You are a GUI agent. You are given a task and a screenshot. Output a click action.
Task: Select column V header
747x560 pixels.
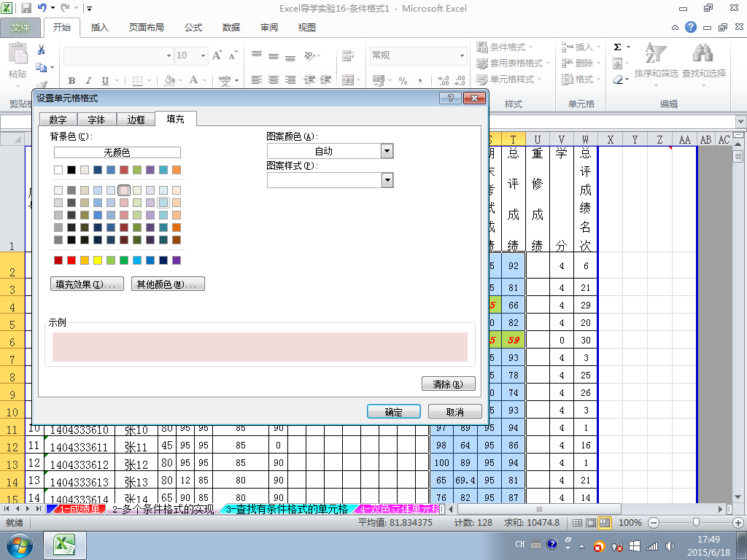(x=561, y=139)
